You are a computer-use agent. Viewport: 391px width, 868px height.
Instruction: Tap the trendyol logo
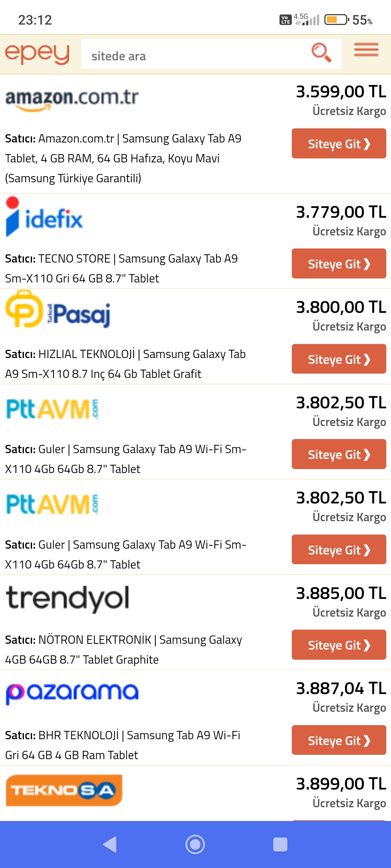68,598
